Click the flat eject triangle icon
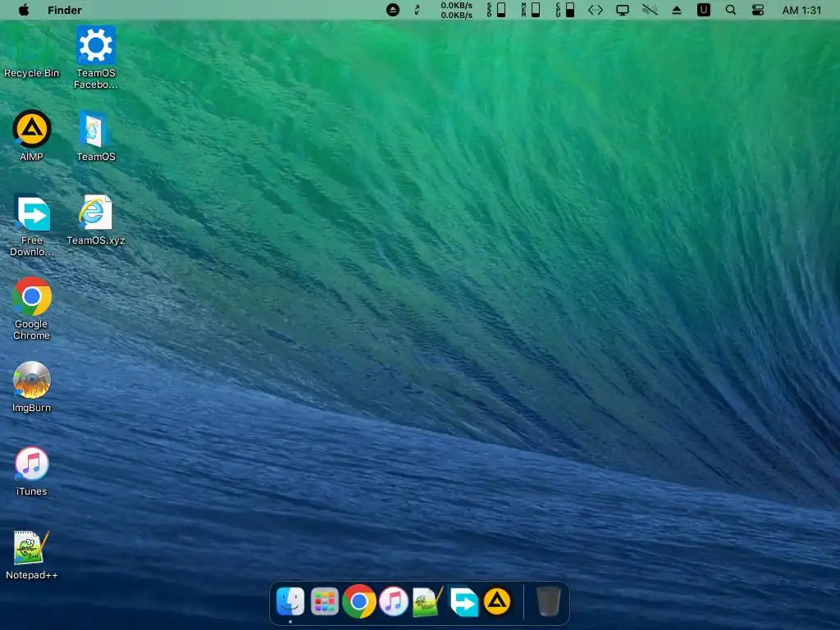Image resolution: width=840 pixels, height=630 pixels. coord(677,10)
